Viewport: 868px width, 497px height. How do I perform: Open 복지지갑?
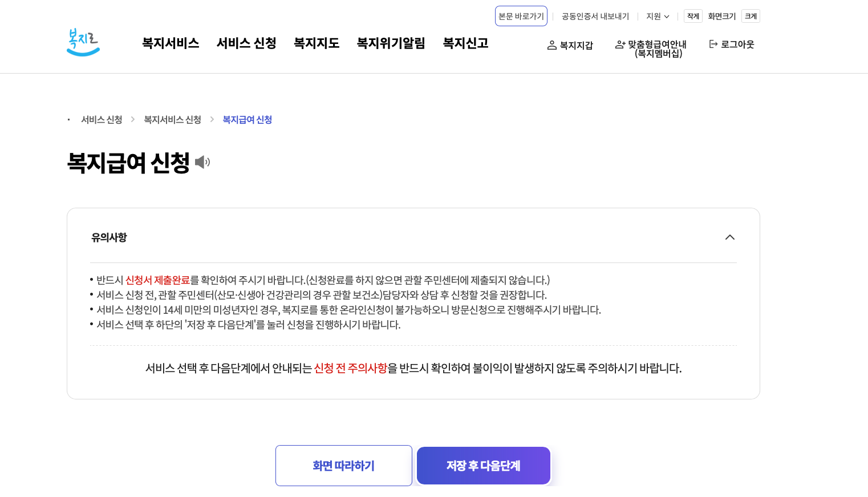[570, 45]
